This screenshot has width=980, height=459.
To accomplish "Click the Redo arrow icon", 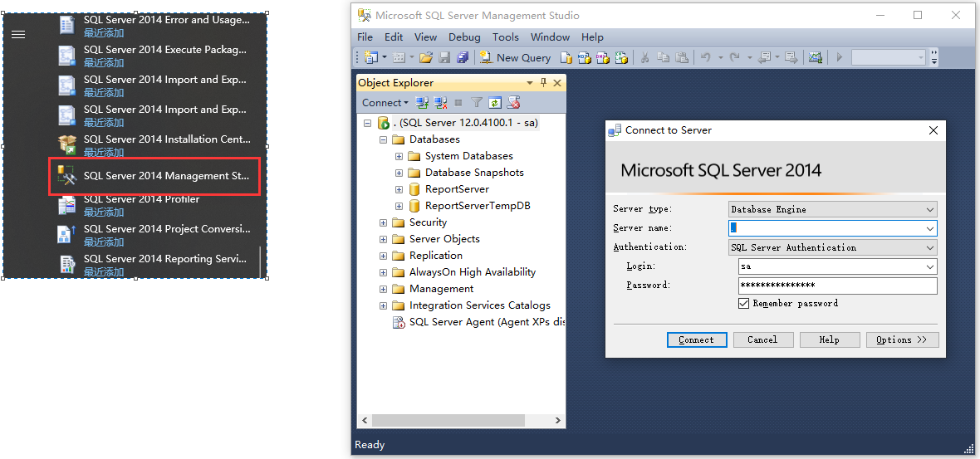I will 734,57.
